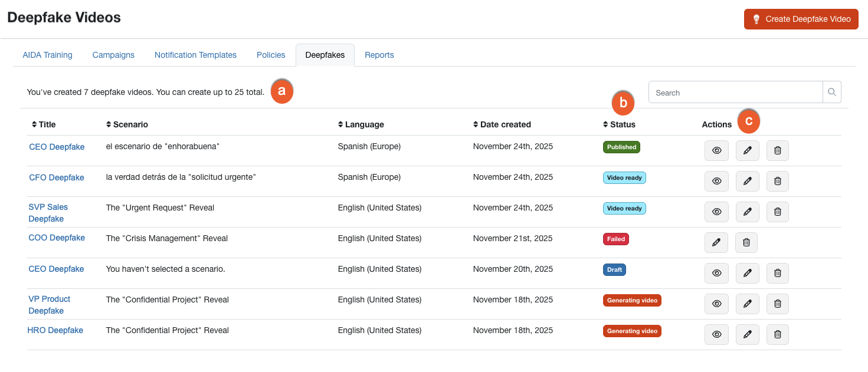Screen dimensions: 868x372
Task: Click 'The "Urgent Request" Reveal' scenario text
Action: [160, 208]
